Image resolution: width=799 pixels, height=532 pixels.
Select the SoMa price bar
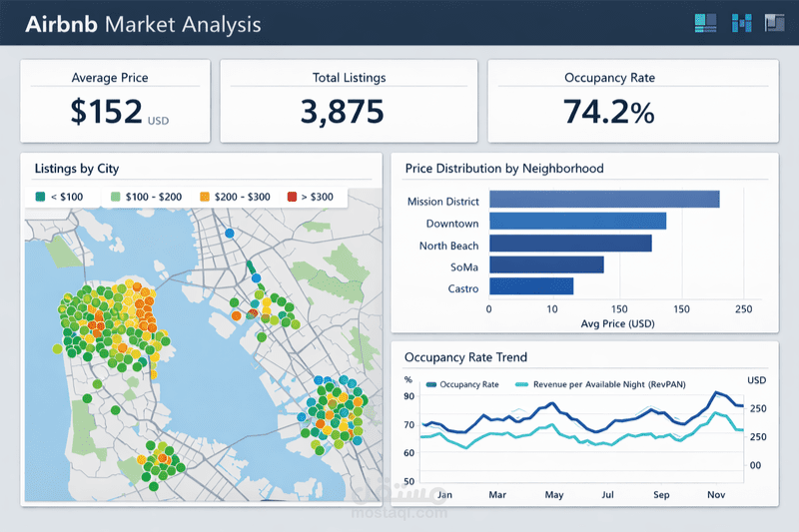[546, 265]
